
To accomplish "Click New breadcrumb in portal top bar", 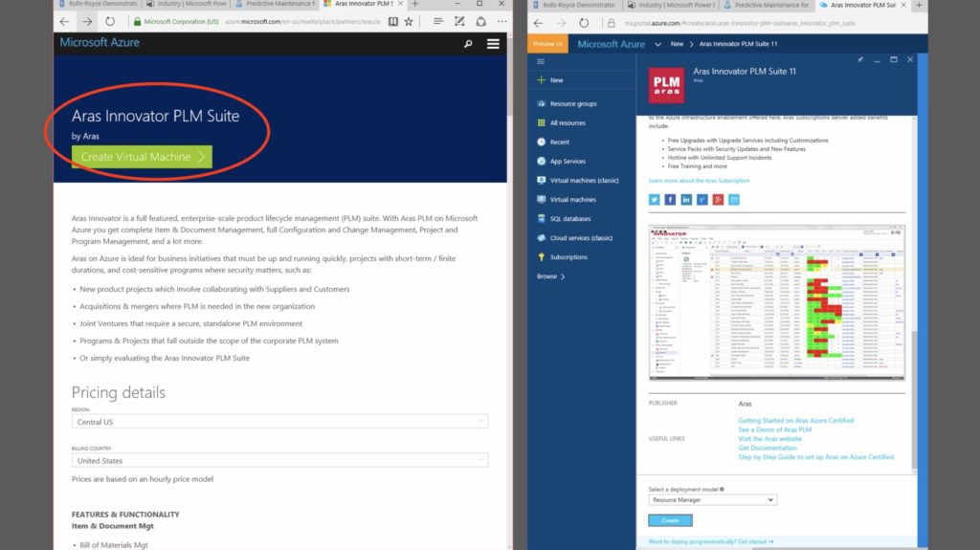I will tap(677, 44).
